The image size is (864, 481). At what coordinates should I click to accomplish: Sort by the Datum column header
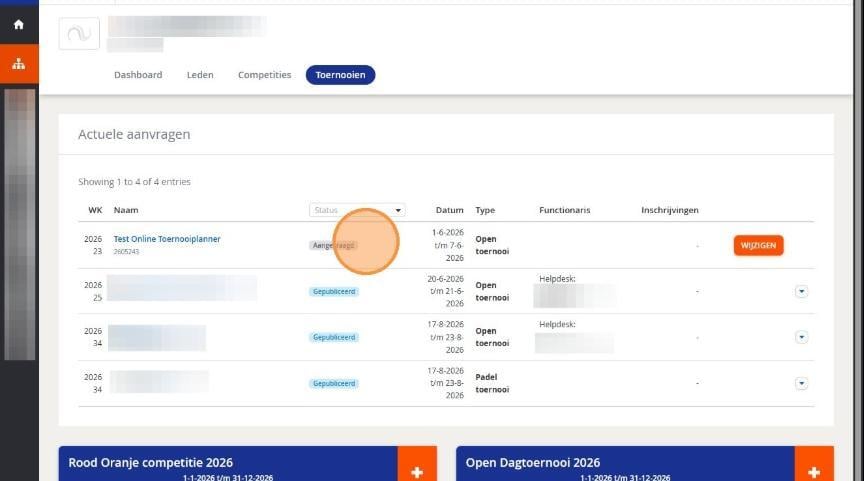(450, 210)
